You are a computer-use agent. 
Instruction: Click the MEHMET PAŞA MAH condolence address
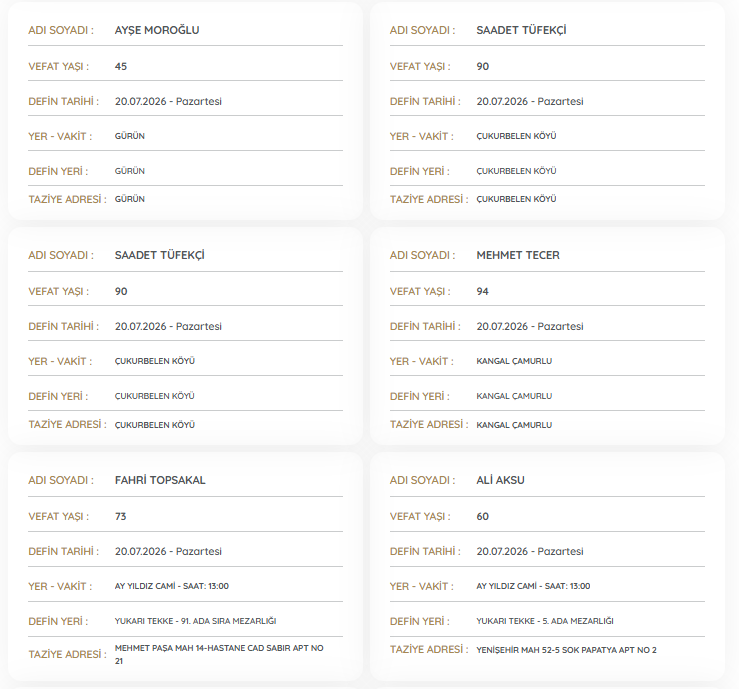pos(219,655)
